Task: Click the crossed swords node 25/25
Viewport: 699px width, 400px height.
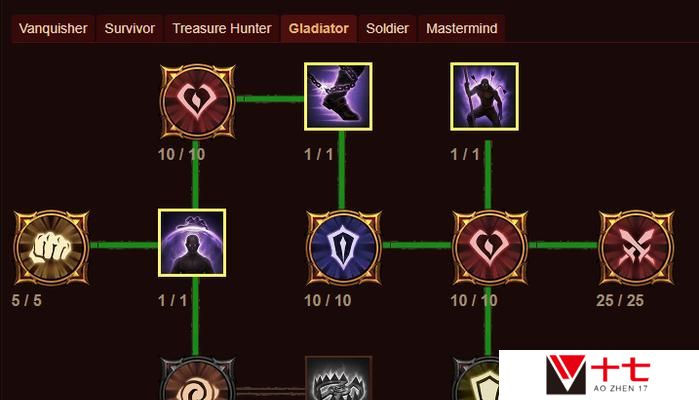Action: [x=636, y=247]
